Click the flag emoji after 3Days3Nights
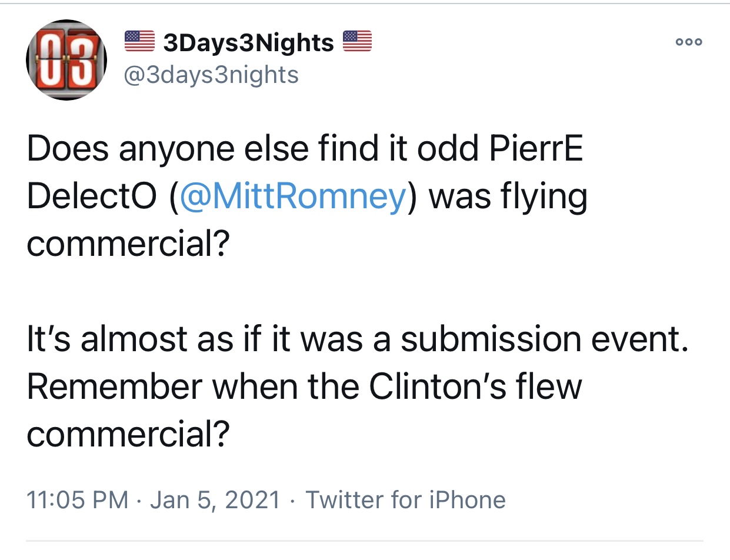 [x=357, y=41]
